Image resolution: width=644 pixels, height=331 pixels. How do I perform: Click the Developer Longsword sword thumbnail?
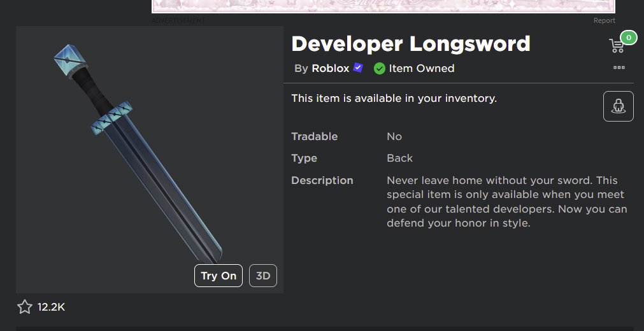[150, 159]
